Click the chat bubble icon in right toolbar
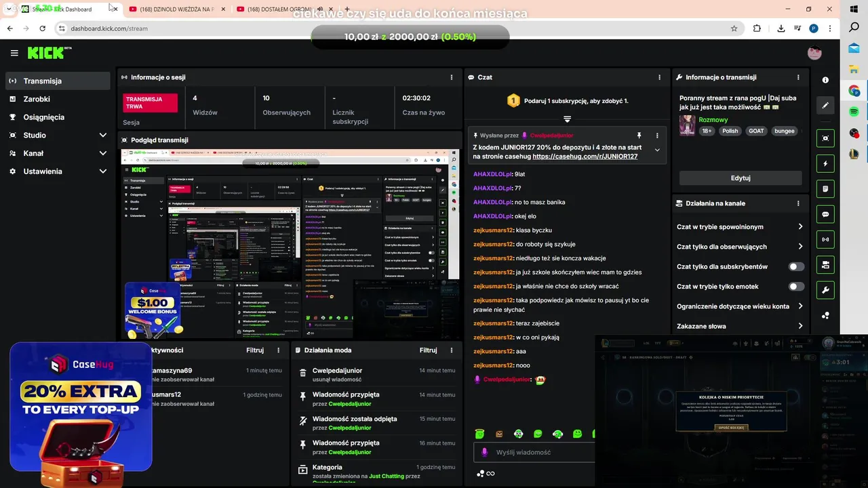Screen dimensions: 868x488 coord(825,214)
